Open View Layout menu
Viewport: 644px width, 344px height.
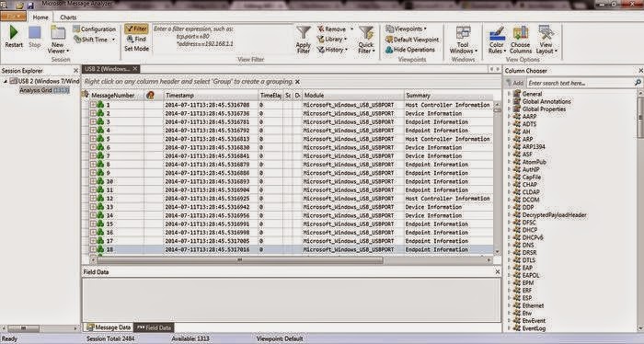[x=546, y=40]
